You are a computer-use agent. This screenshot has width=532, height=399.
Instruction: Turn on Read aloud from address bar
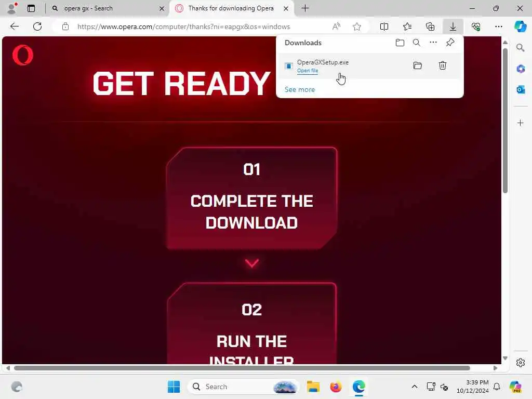pos(336,26)
